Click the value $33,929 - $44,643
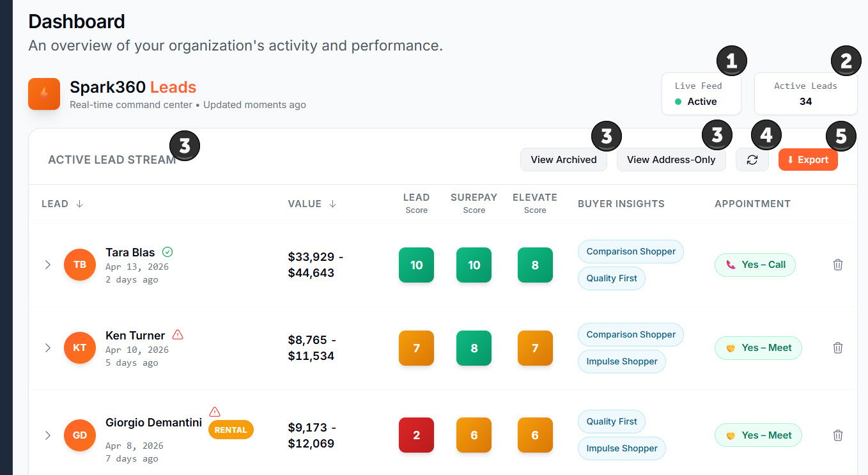 (x=316, y=265)
